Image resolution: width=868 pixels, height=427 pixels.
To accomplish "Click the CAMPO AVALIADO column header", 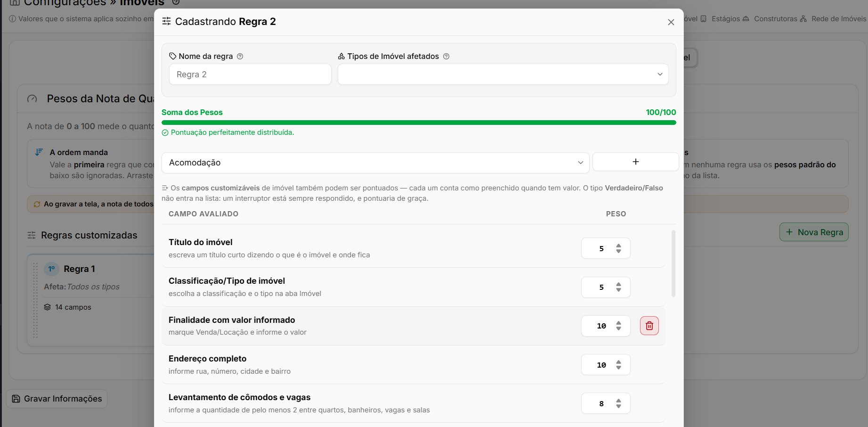I will pyautogui.click(x=203, y=214).
